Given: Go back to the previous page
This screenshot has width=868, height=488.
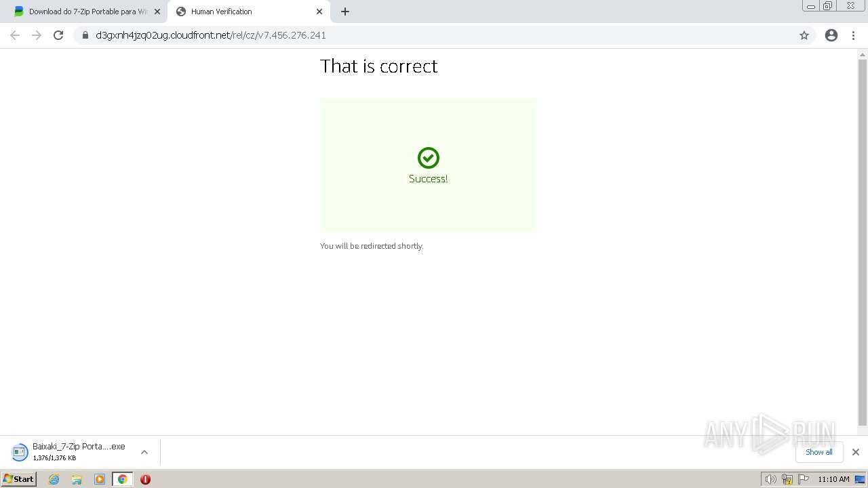Looking at the screenshot, I should 15,35.
